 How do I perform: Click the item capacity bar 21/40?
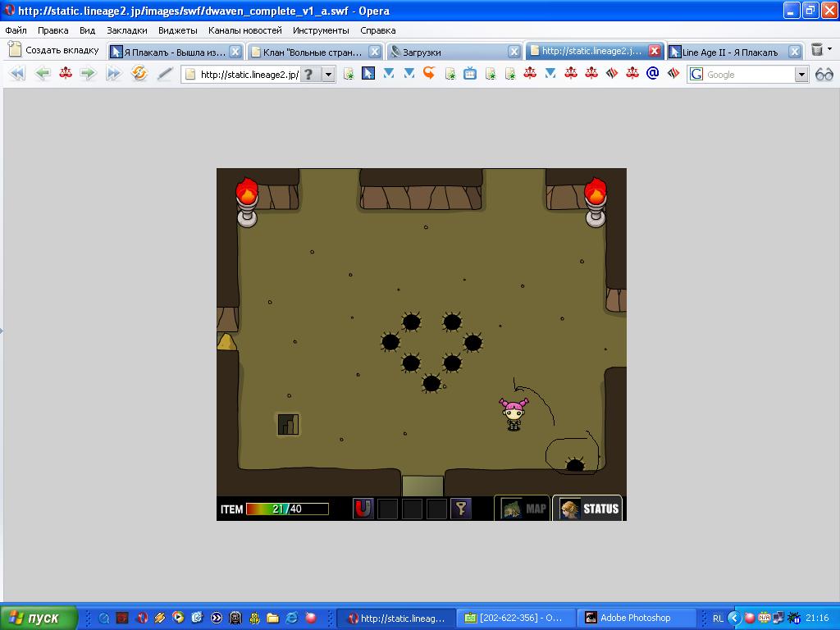pos(287,509)
